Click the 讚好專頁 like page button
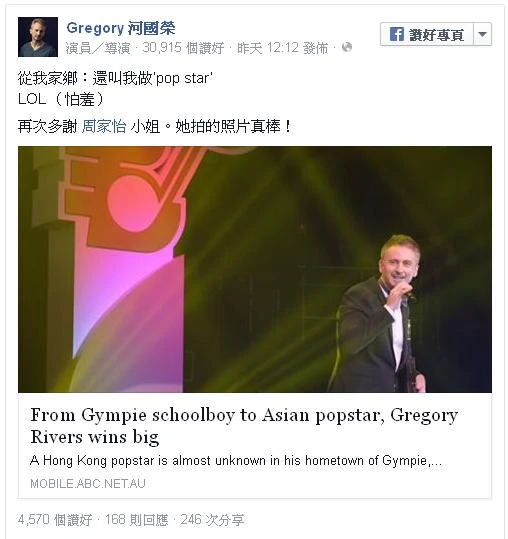 (427, 34)
